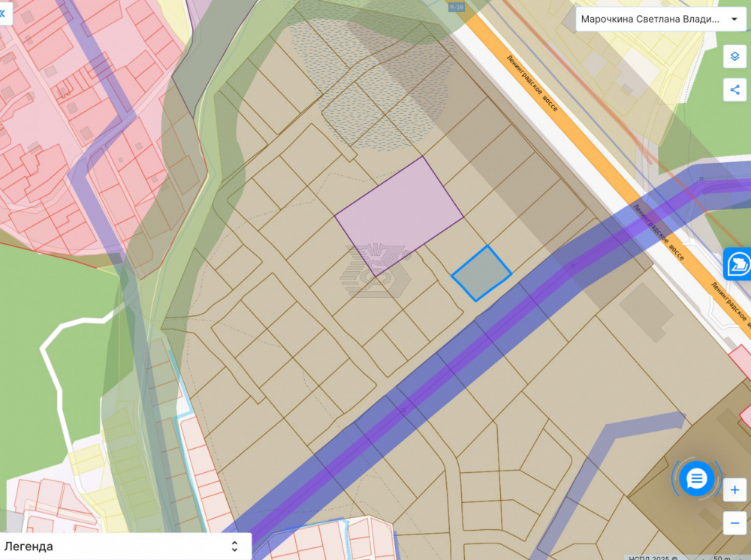Screen dimensions: 751x560
Task: Zoom out with the minus button
Action: point(734,522)
